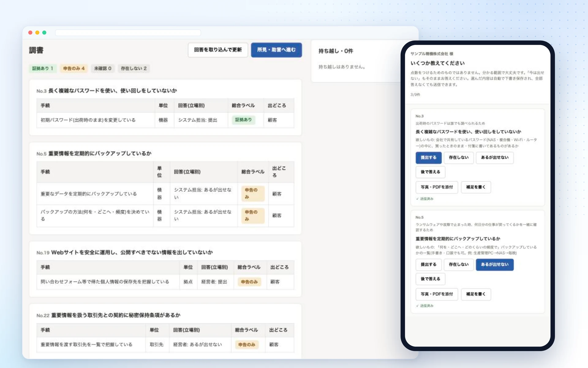The height and width of the screenshot is (368, 588).
Task: Open 補足を書く for No.3
Action: pyautogui.click(x=476, y=187)
